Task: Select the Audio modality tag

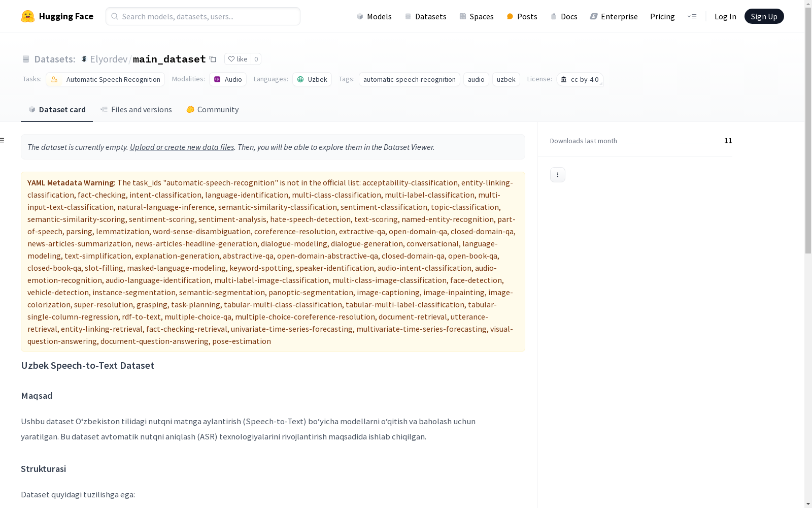Action: (x=228, y=79)
